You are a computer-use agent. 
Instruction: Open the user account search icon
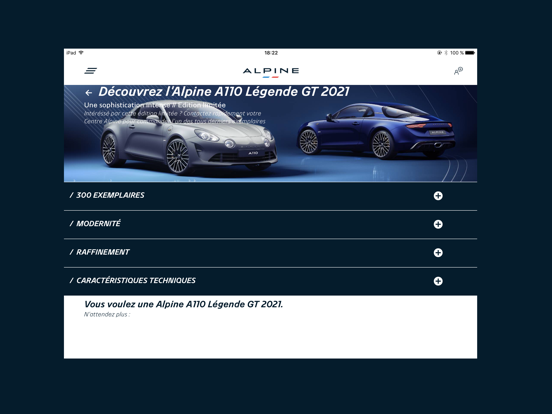click(x=458, y=71)
